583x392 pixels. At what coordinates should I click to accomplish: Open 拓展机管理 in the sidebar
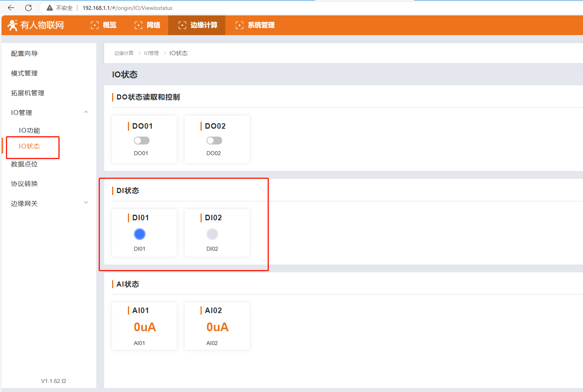[x=28, y=93]
